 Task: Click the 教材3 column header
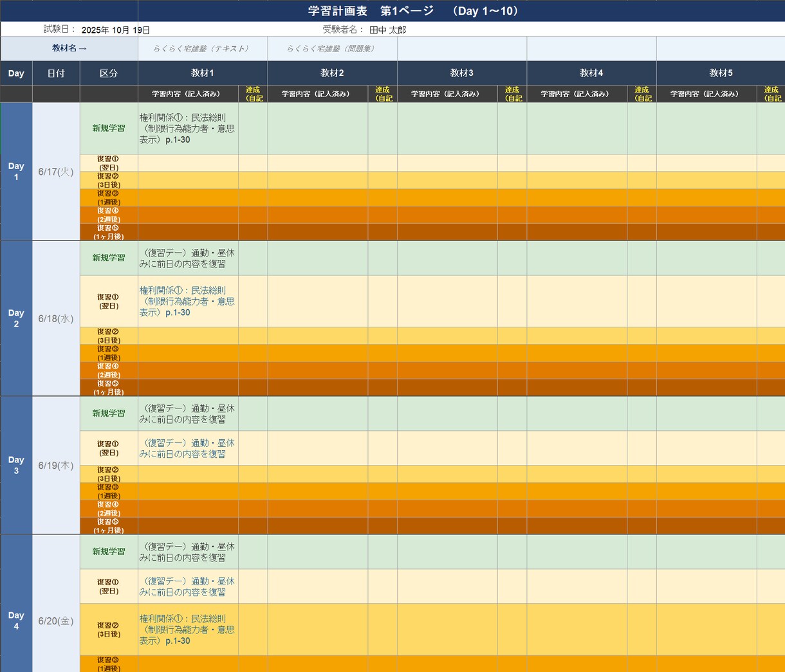click(x=462, y=73)
